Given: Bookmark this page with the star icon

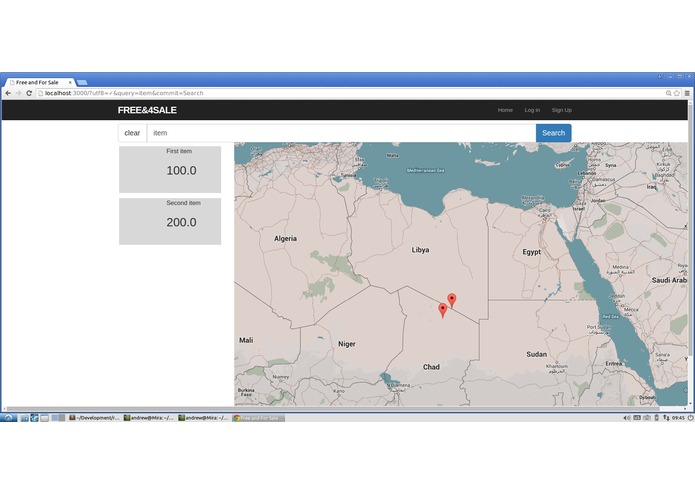Looking at the screenshot, I should (677, 93).
